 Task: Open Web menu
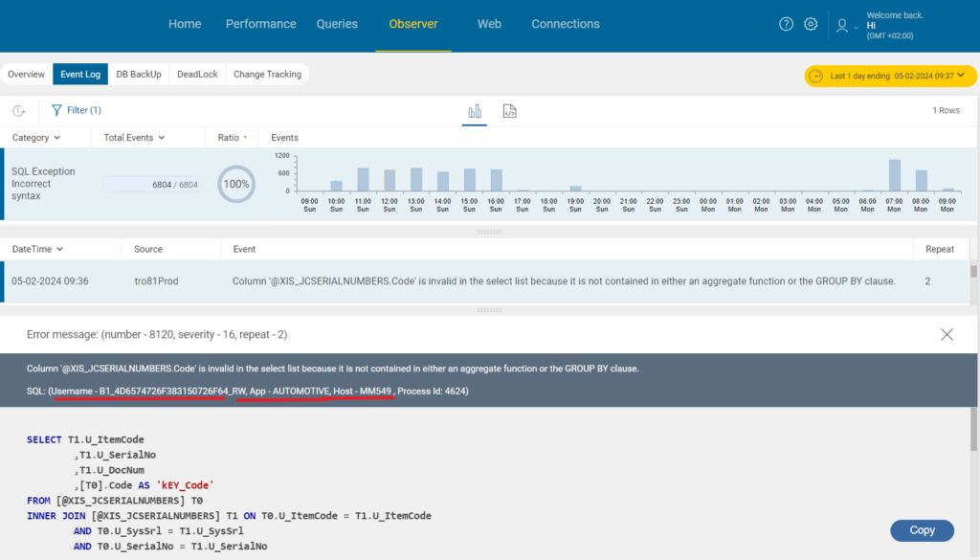[489, 24]
